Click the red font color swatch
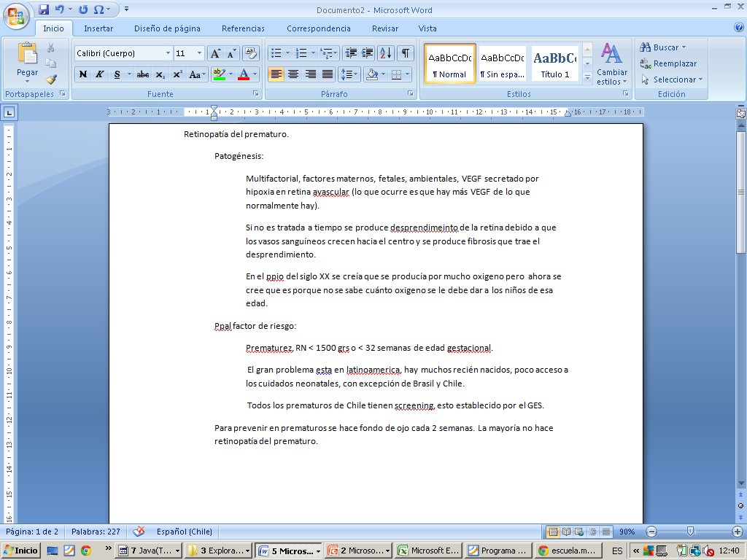This screenshot has height=560, width=747. point(243,74)
